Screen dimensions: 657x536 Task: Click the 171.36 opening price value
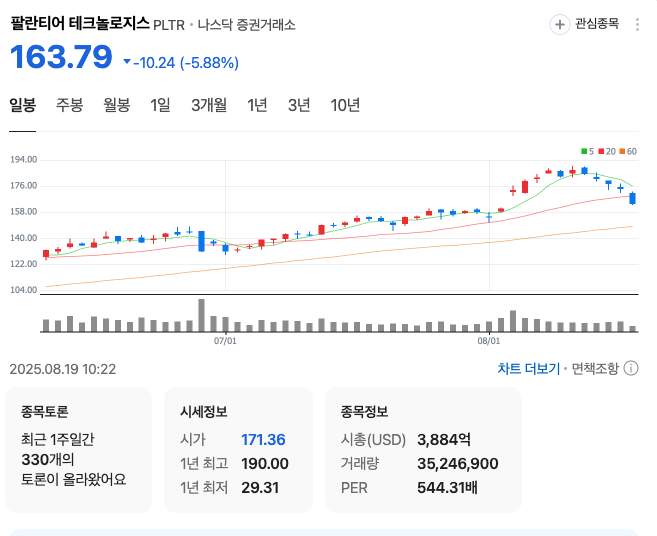[x=263, y=440]
